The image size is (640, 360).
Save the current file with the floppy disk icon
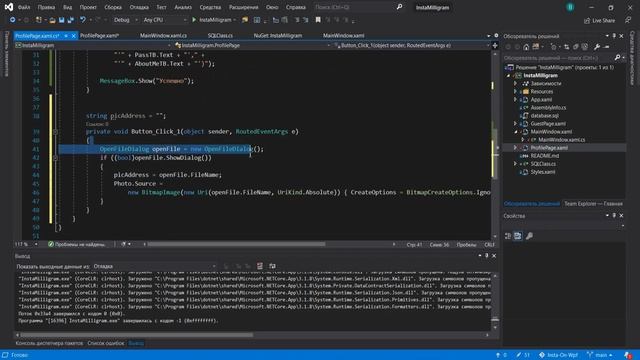click(x=61, y=20)
